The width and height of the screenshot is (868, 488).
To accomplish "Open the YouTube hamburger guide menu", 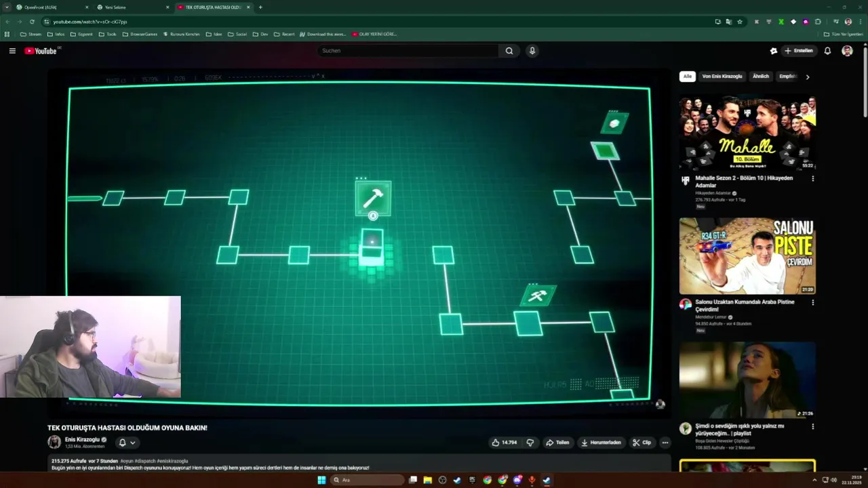I will [x=12, y=51].
